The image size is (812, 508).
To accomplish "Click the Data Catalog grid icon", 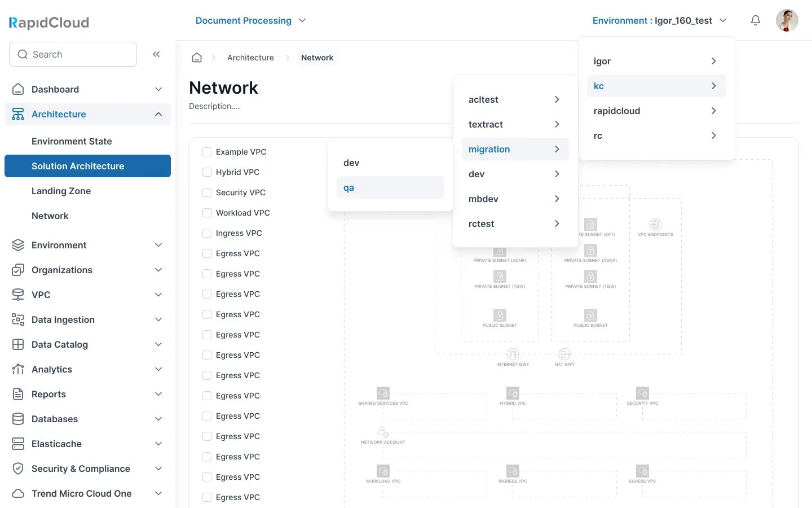I will 18,344.
